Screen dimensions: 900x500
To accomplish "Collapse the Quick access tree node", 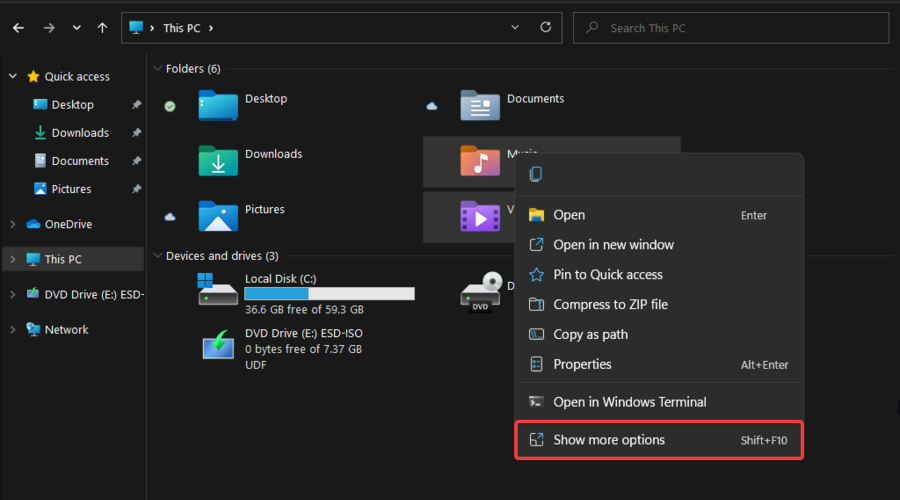I will [12, 77].
